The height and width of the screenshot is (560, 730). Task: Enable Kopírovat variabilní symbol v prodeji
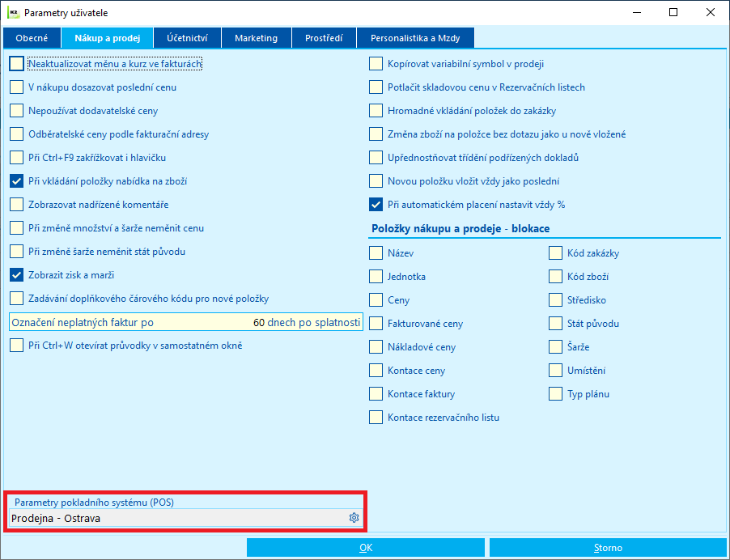point(376,64)
